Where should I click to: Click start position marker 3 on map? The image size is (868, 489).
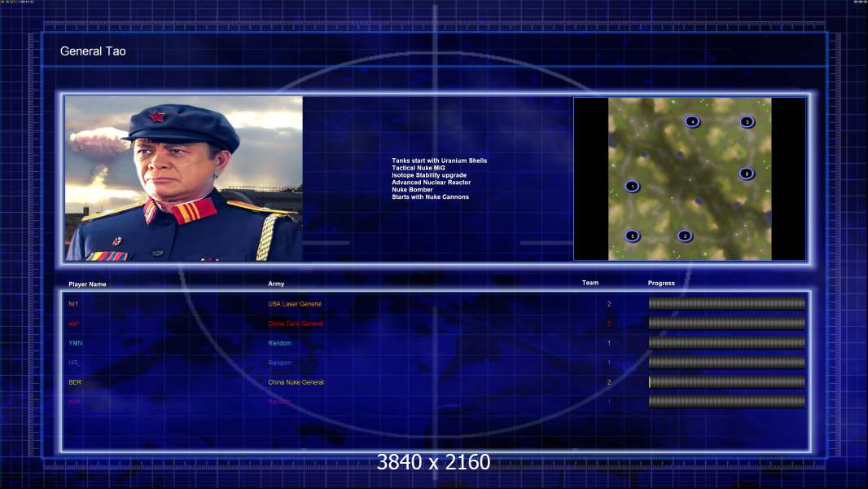[x=747, y=121]
